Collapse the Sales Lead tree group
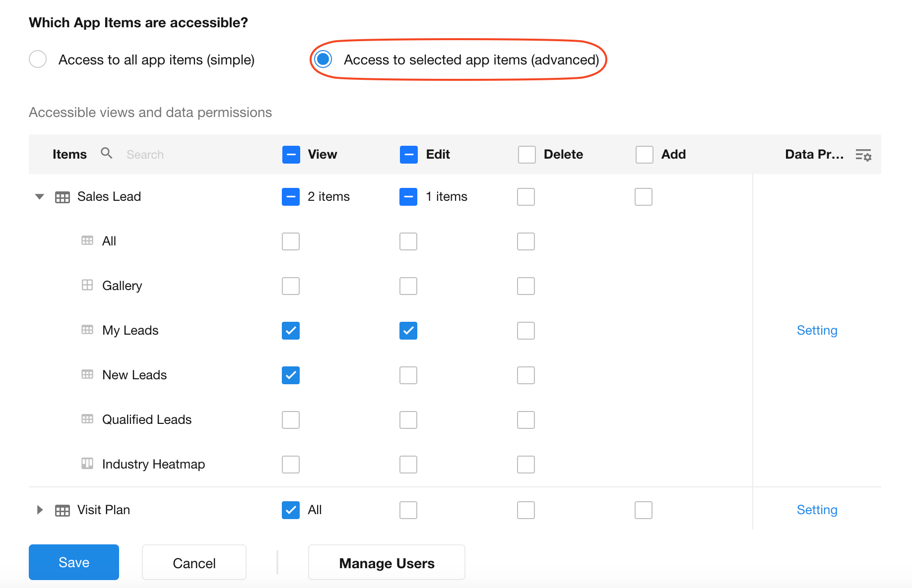This screenshot has width=912, height=588. (40, 197)
